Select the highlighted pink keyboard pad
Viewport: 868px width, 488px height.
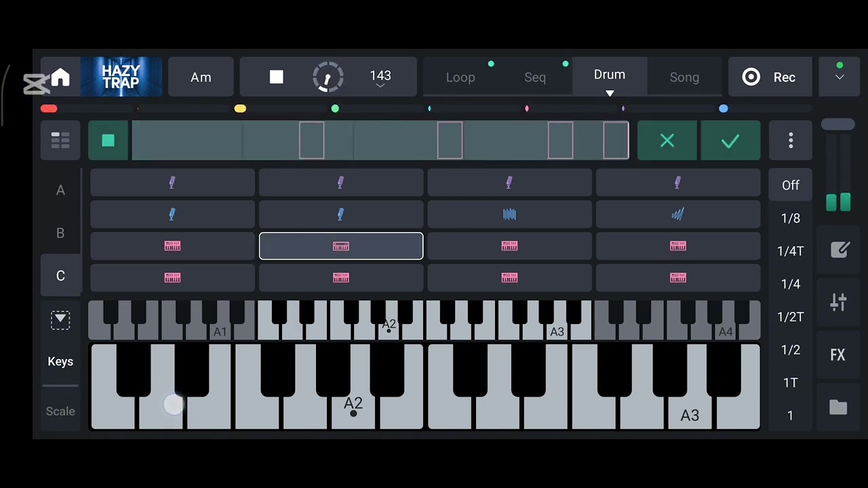click(x=341, y=246)
